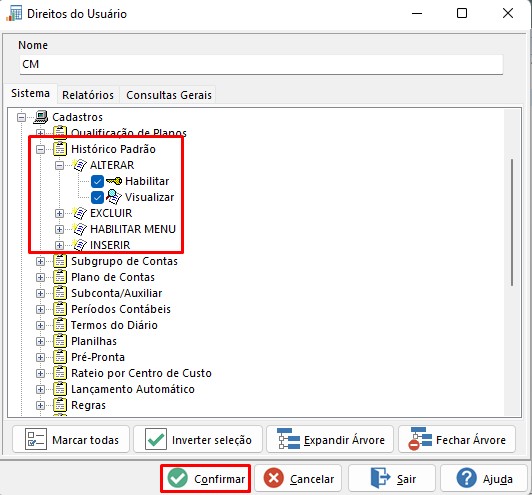Expand the Plano de Contas node
This screenshot has width=532, height=495.
(40, 277)
